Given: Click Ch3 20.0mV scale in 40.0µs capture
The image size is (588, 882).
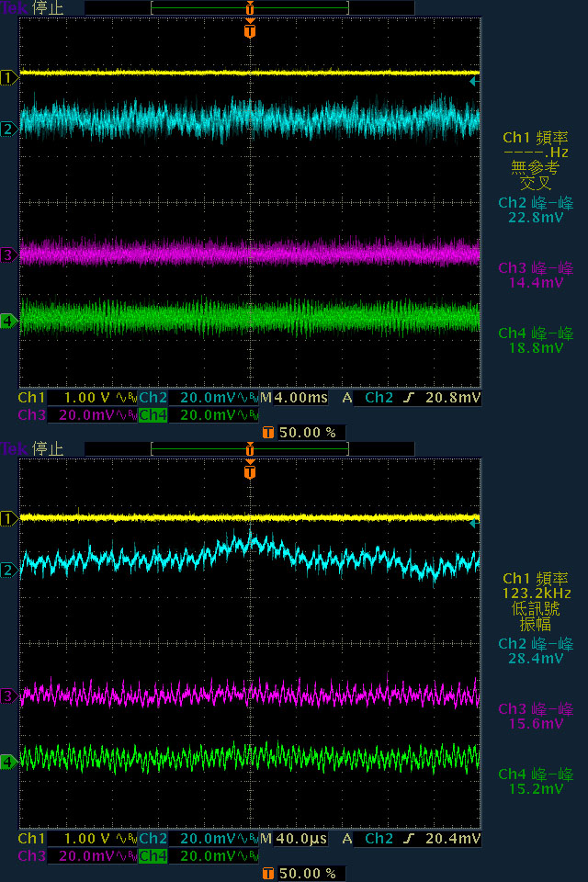Looking at the screenshot, I should pyautogui.click(x=86, y=856).
